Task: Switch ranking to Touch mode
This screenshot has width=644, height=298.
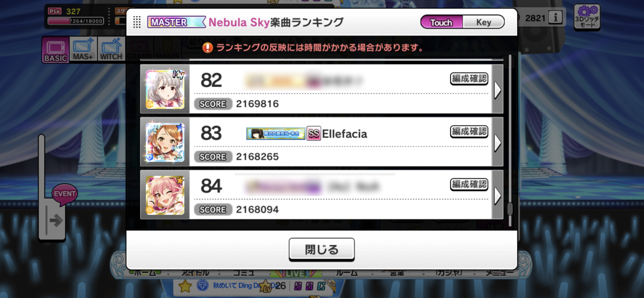Action: coord(442,22)
